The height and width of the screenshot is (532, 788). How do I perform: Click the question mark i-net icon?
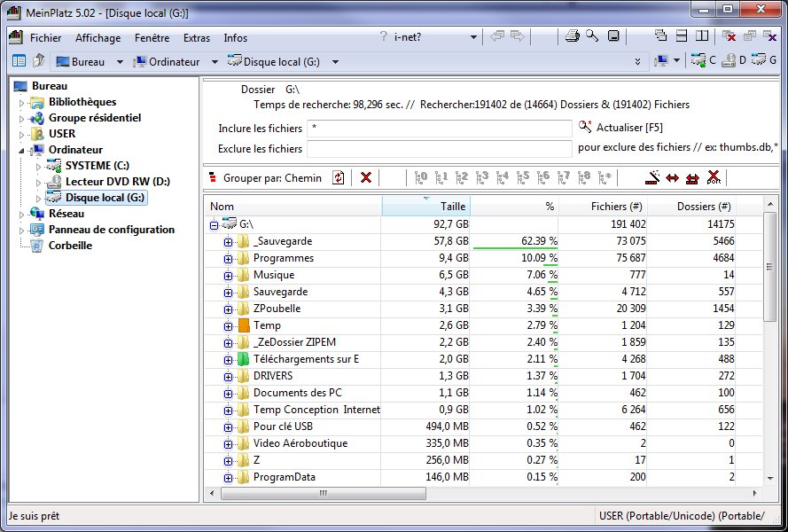coord(384,36)
